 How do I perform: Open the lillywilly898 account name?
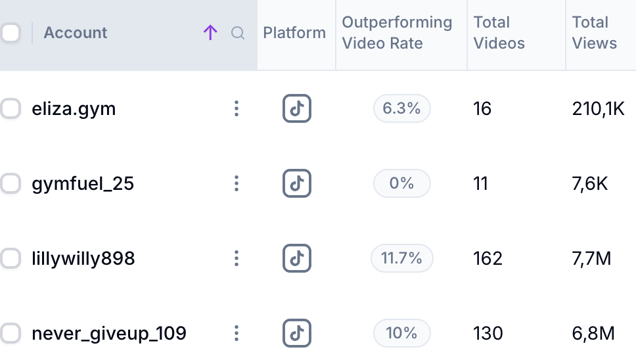coord(83,258)
